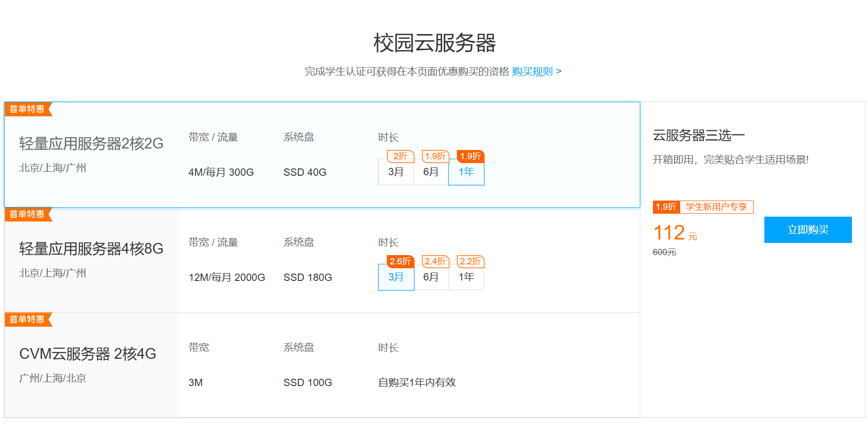The height and width of the screenshot is (425, 868).
Task: Click 首单特惠 ribbon on the 4核8G card
Action: (27, 214)
